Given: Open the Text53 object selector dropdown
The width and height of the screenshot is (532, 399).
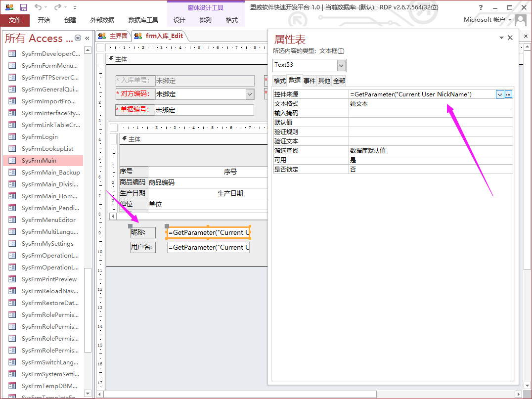Looking at the screenshot, I should [x=341, y=65].
